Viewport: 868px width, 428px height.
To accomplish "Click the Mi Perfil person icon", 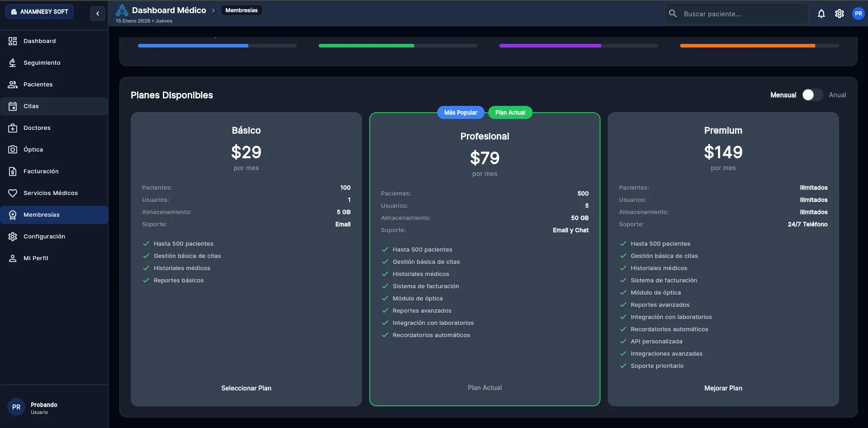I will point(13,258).
